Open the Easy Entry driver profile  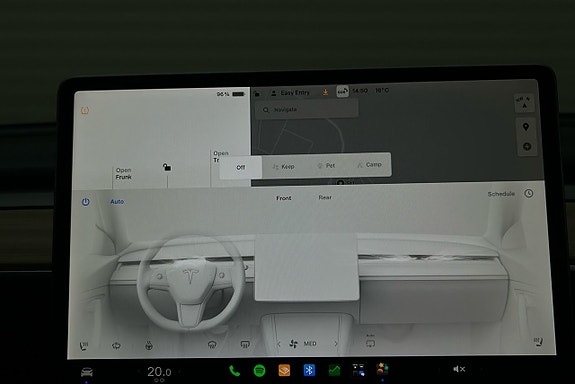[x=290, y=93]
